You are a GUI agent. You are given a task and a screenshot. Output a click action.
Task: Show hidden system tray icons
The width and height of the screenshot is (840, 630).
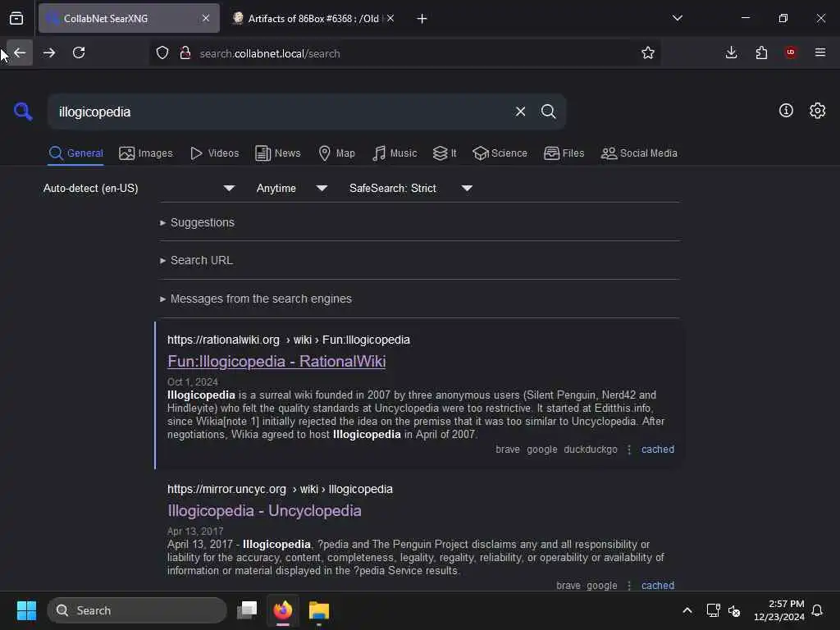687,610
